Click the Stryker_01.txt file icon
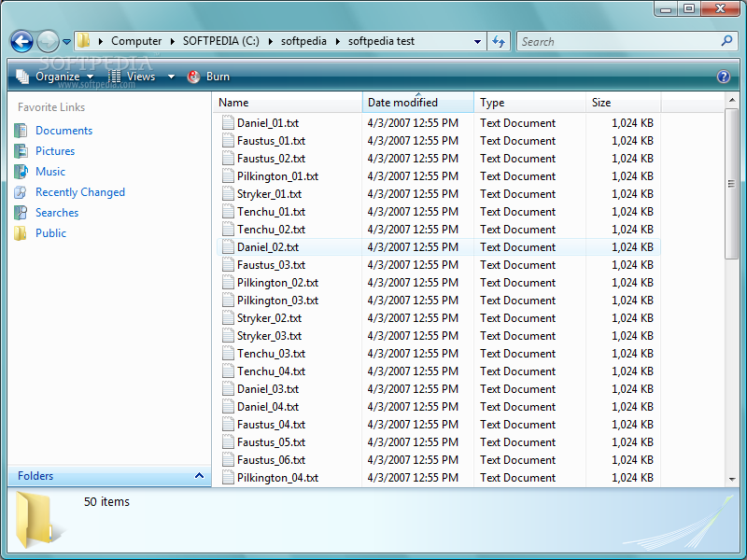747x560 pixels. click(x=228, y=194)
